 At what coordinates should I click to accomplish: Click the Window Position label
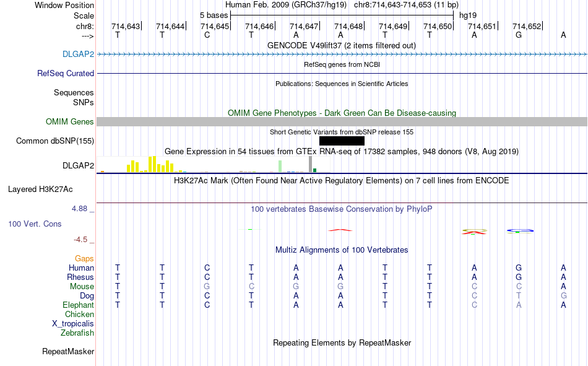tap(64, 5)
